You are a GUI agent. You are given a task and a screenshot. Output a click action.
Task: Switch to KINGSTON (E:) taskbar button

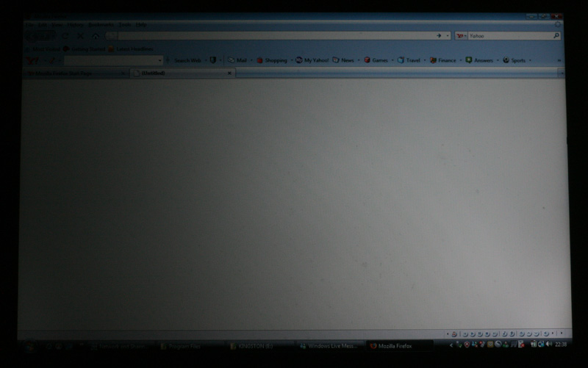(261, 347)
